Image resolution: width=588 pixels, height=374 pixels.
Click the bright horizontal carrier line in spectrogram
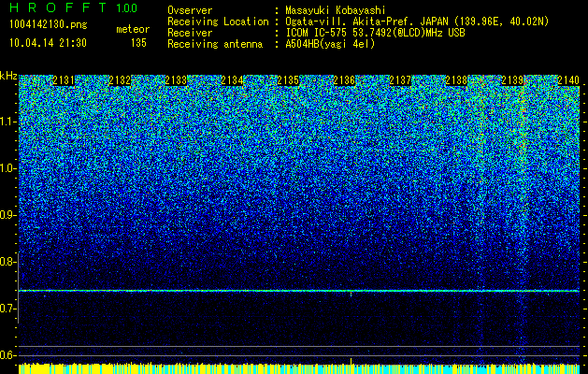(x=299, y=291)
